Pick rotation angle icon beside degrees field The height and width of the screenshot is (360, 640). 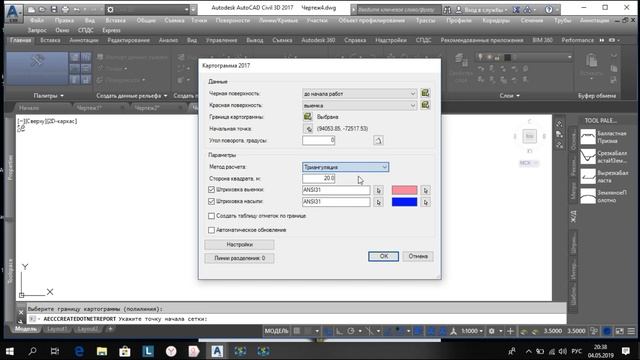[x=378, y=140]
